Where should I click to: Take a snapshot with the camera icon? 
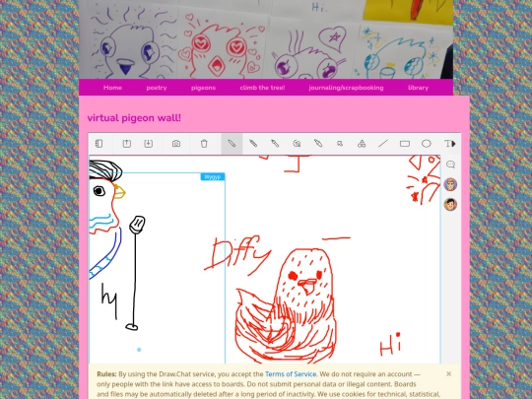(176, 144)
